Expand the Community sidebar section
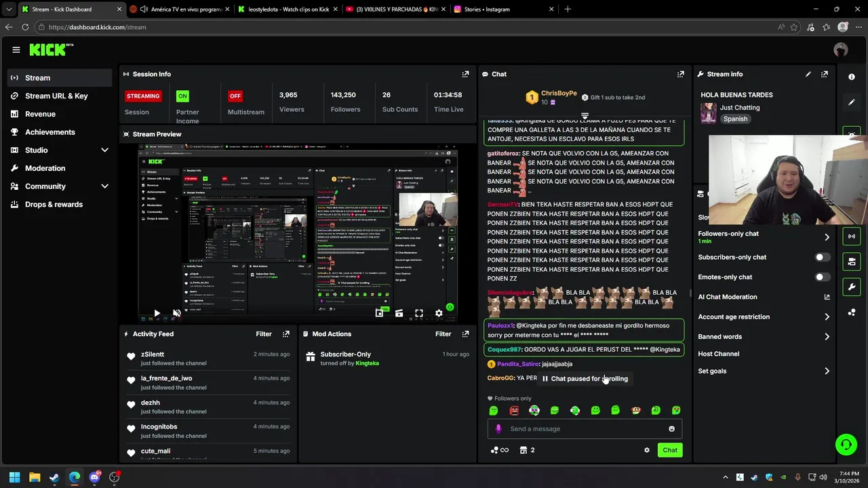 pyautogui.click(x=104, y=186)
